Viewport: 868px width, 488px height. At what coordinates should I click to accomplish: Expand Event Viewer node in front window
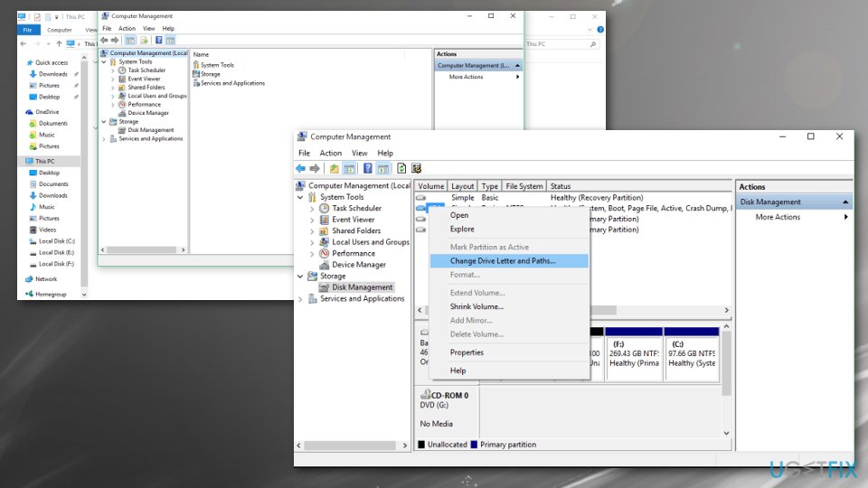tap(312, 220)
